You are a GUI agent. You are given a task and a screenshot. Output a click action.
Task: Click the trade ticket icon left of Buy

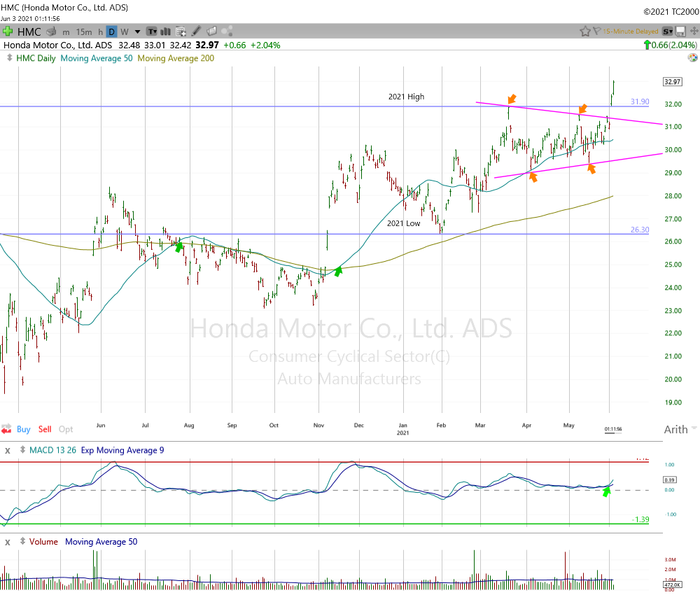pos(6,429)
